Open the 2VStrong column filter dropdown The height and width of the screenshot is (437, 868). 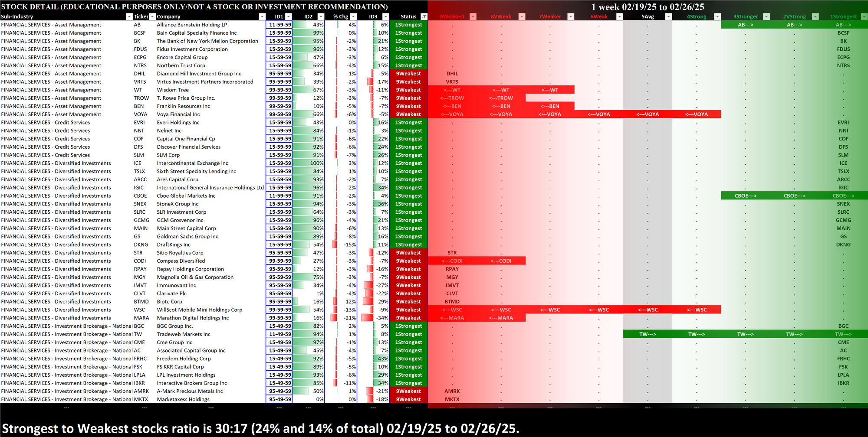(x=815, y=16)
